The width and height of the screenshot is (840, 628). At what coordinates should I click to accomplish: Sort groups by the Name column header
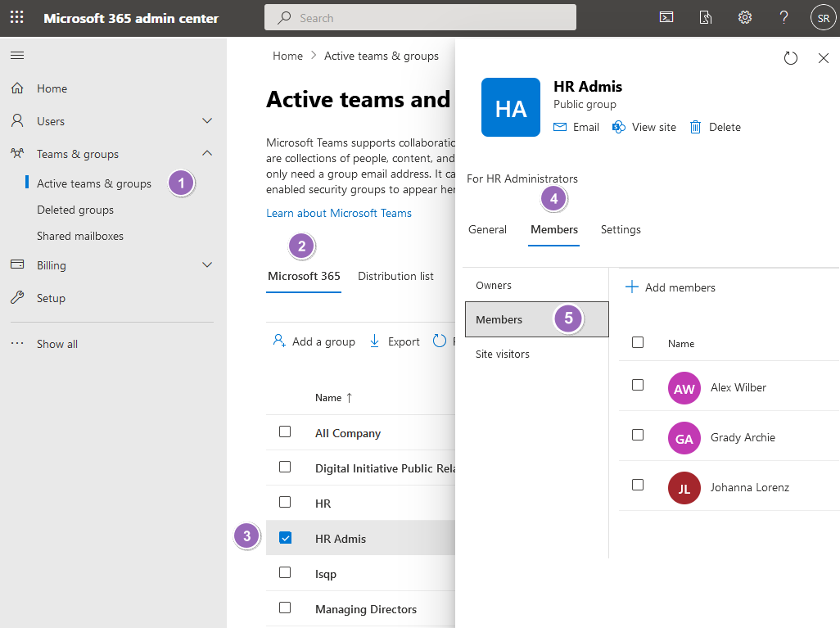coord(333,398)
